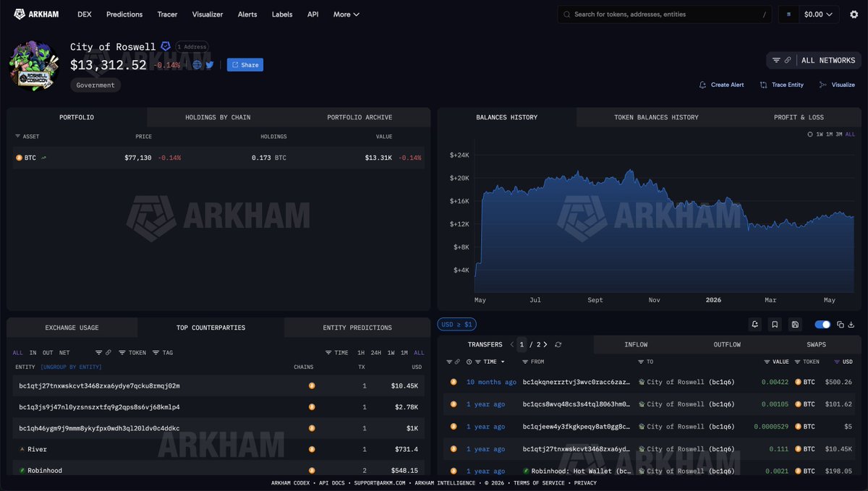Click the chain icon for the River row
868x491 pixels.
(312, 449)
